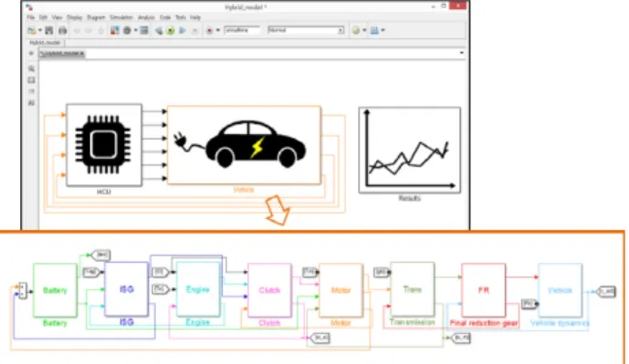Open the Library Browser icon
The image size is (629, 364).
tap(115, 30)
